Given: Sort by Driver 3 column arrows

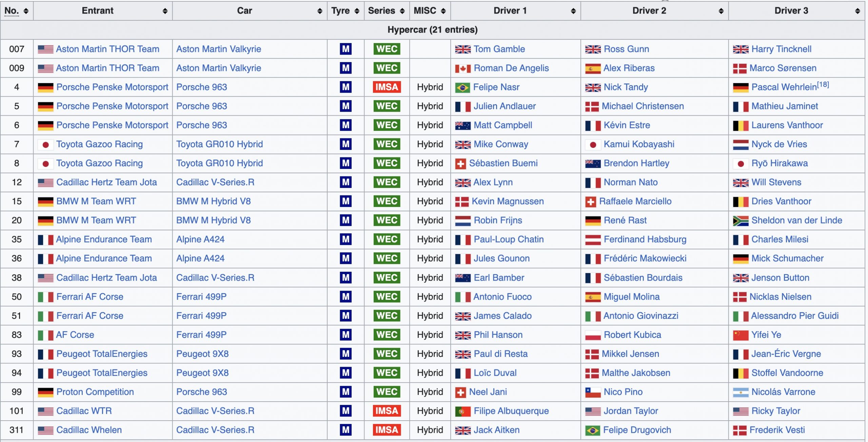Looking at the screenshot, I should pos(857,11).
